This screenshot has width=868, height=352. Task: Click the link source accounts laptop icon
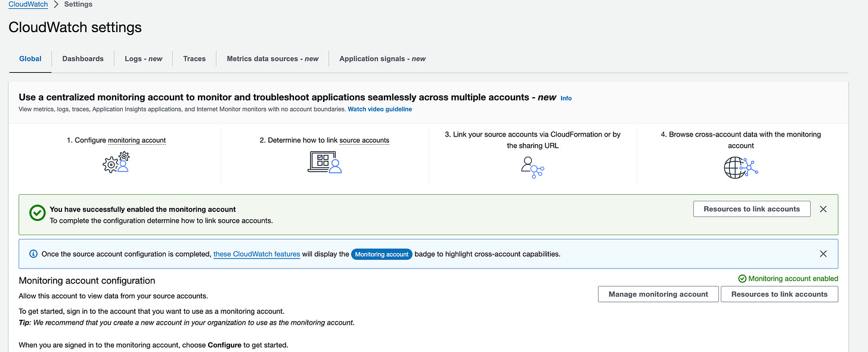325,162
